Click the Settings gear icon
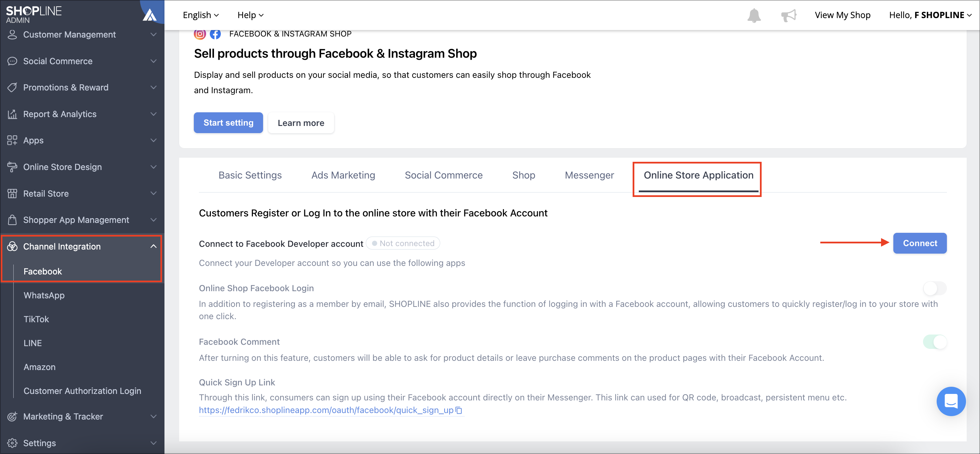The width and height of the screenshot is (980, 454). 12,443
